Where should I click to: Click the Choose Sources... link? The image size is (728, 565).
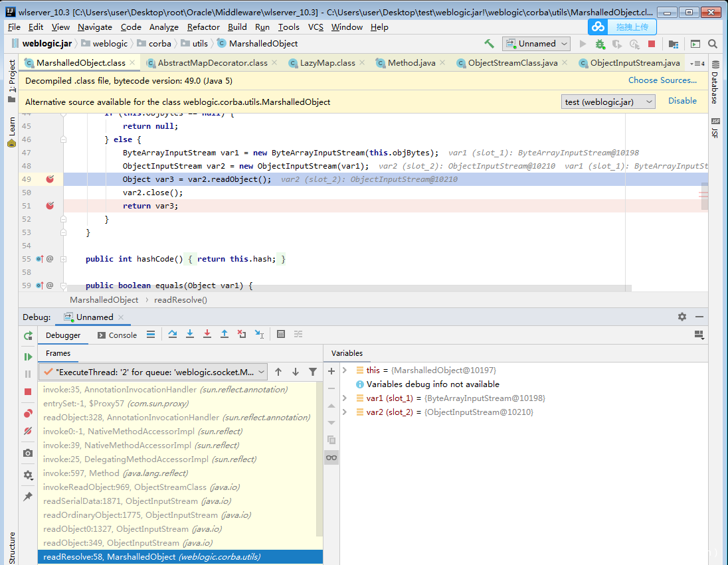click(662, 80)
